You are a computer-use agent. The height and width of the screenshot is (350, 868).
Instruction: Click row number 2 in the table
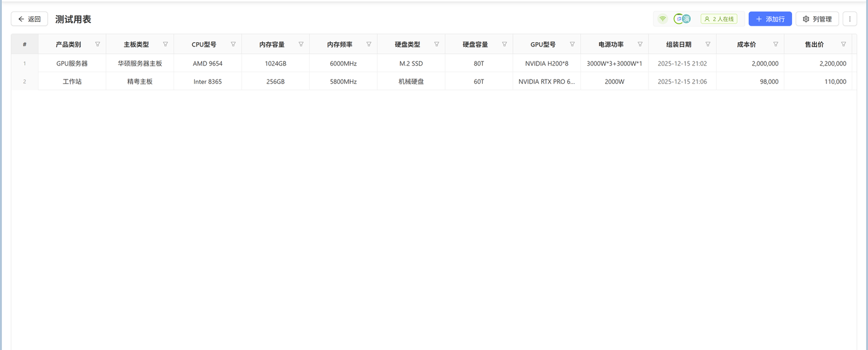tap(24, 81)
